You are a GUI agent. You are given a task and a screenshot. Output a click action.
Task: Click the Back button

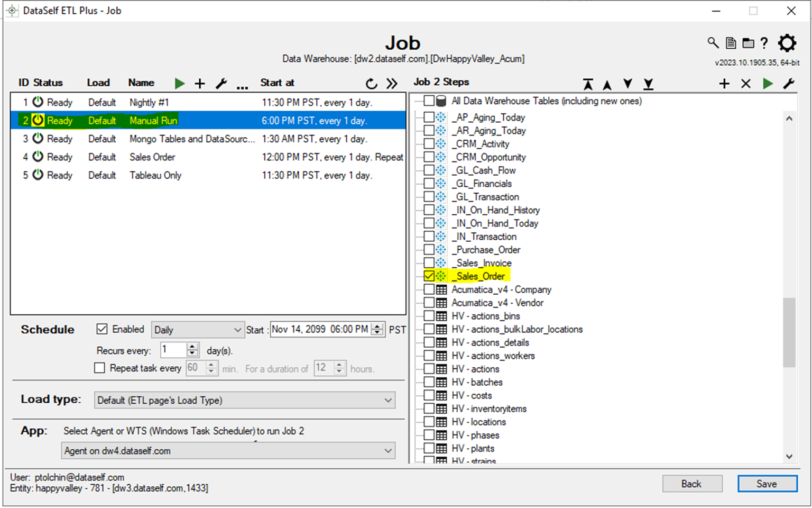pyautogui.click(x=692, y=484)
